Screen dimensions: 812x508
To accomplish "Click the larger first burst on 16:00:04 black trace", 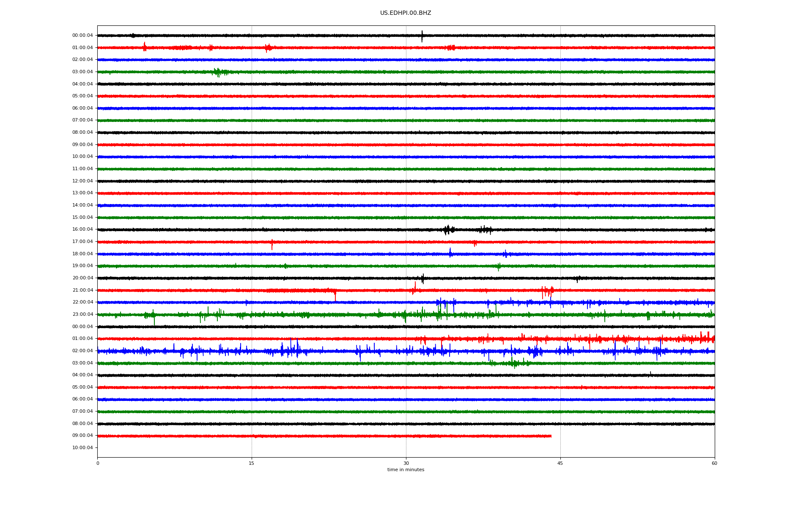I will pyautogui.click(x=448, y=230).
